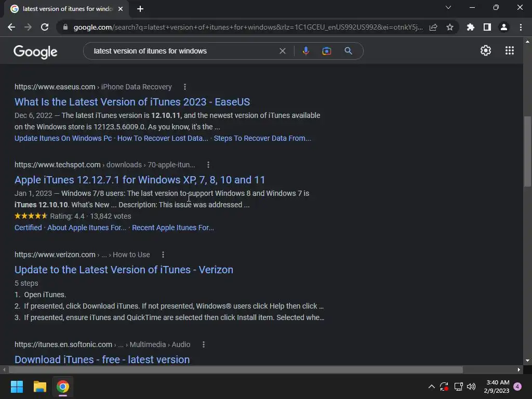Click Chrome icon in taskbar

click(x=63, y=387)
